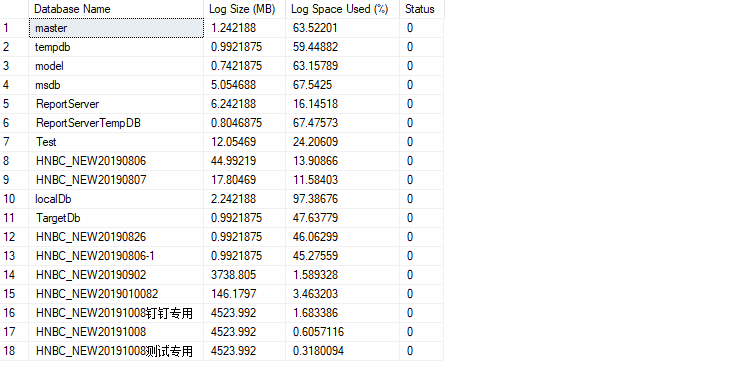Click log space used value 67.5425
This screenshot has width=739, height=371.
click(312, 85)
